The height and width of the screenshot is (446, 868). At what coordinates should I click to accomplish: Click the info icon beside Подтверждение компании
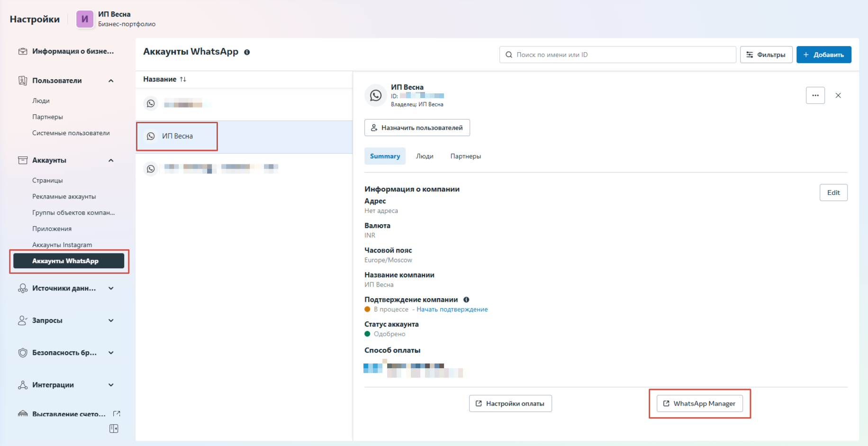[x=466, y=300]
